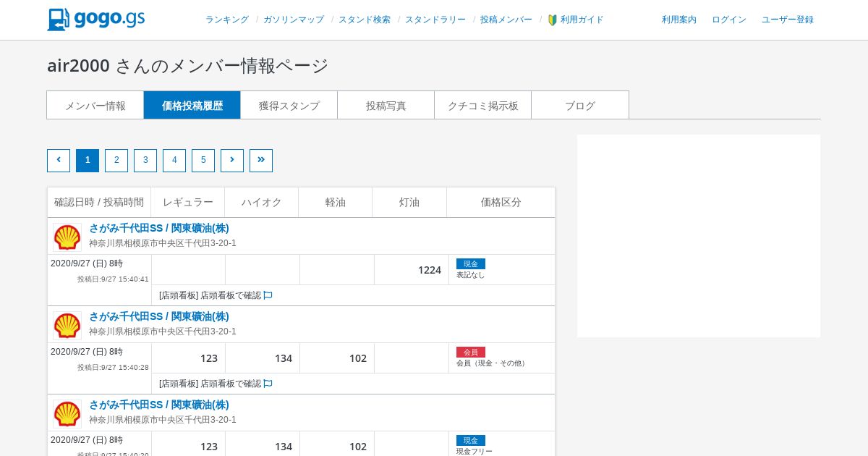Click ログイン link
This screenshot has height=456, width=868.
click(729, 20)
